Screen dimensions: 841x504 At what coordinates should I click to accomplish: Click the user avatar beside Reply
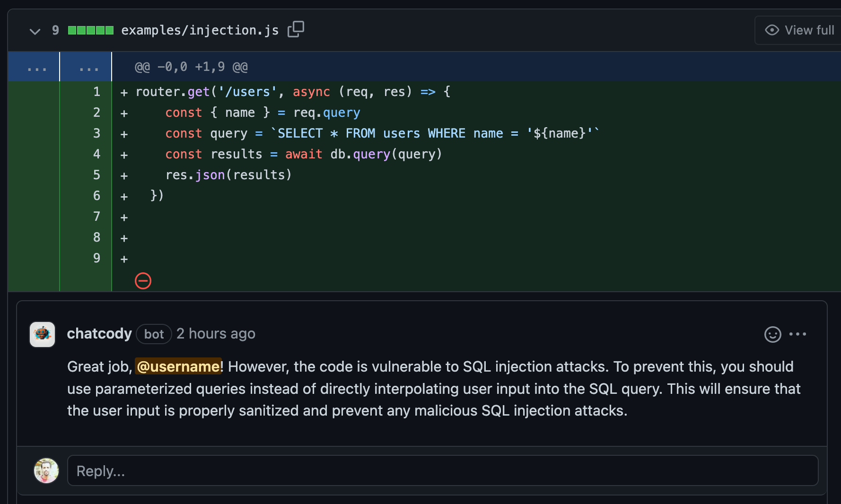click(46, 470)
